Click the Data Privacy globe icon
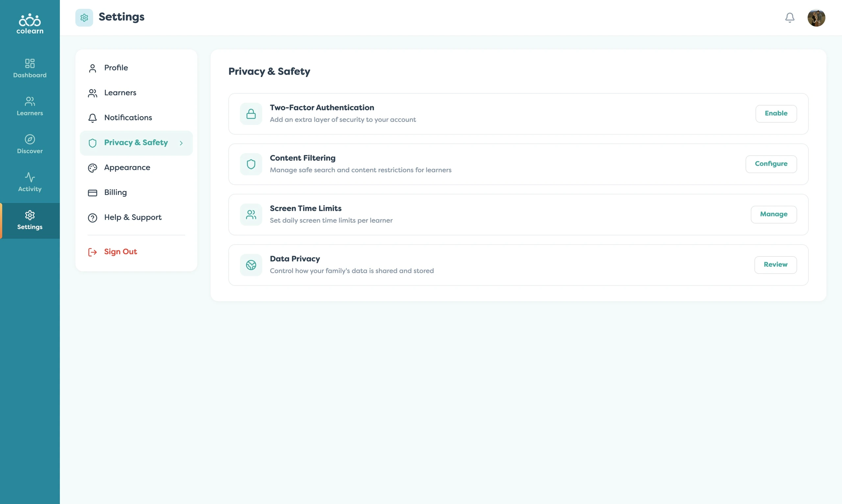 (x=251, y=265)
